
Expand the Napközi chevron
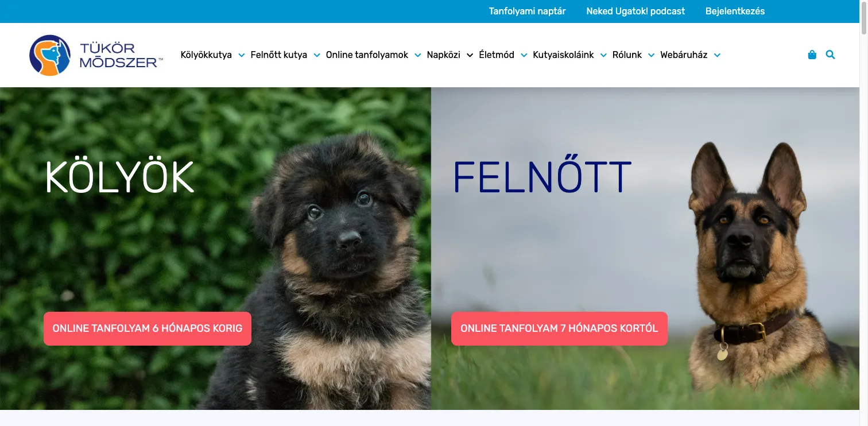tap(470, 55)
